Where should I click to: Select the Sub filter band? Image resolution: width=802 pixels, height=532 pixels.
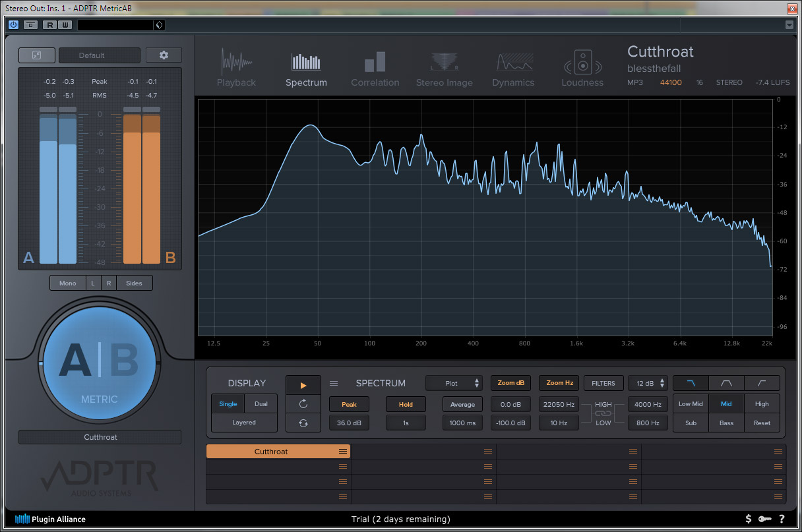(x=691, y=423)
